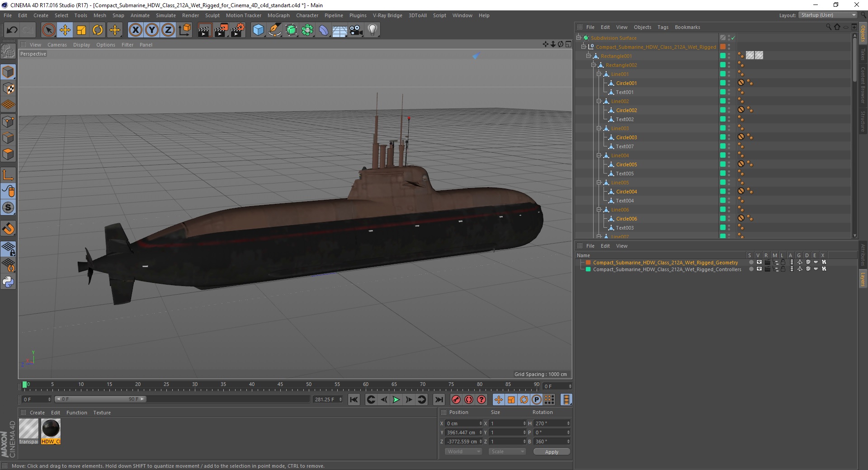
Task: Click the Position Y input field
Action: point(463,432)
